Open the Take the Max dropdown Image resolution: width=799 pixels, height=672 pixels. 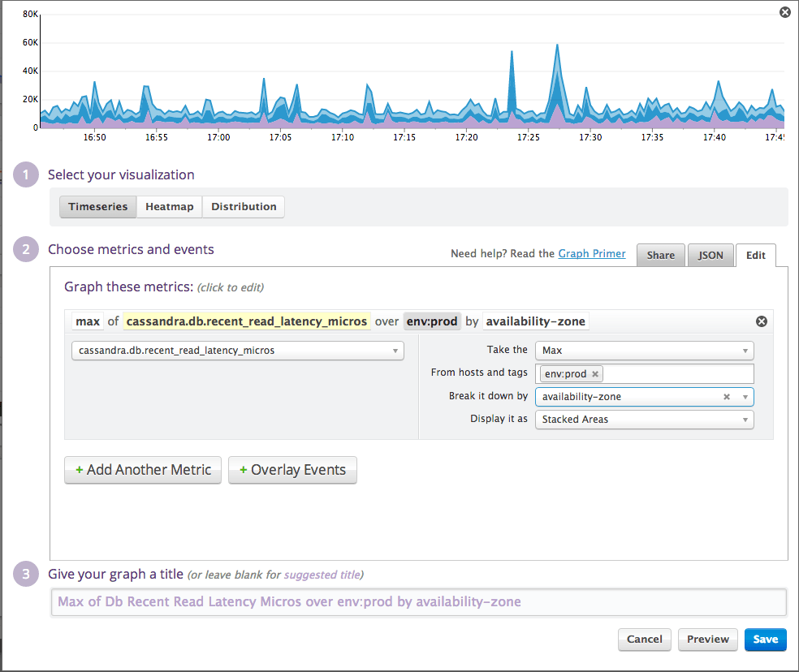[644, 351]
